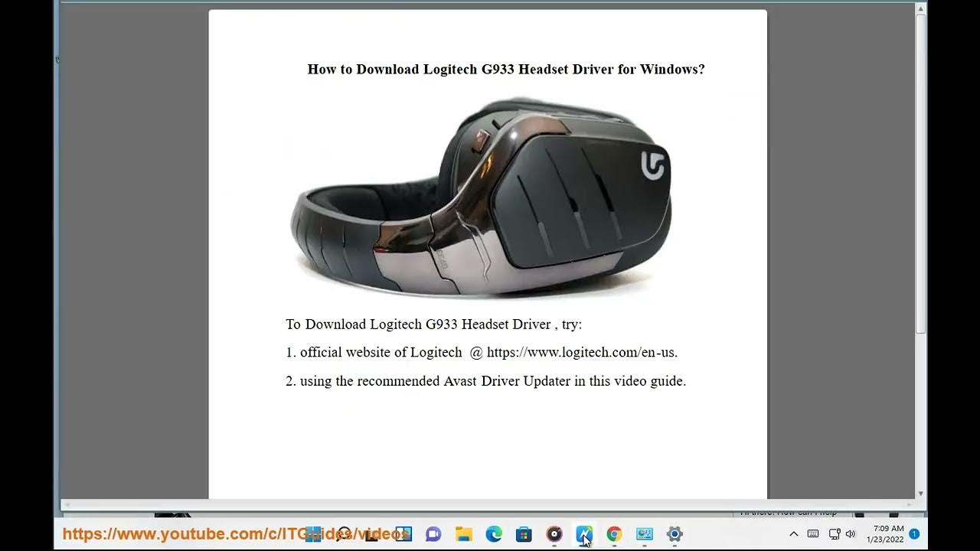Open File Explorer from the taskbar
The width and height of the screenshot is (980, 551).
[463, 534]
